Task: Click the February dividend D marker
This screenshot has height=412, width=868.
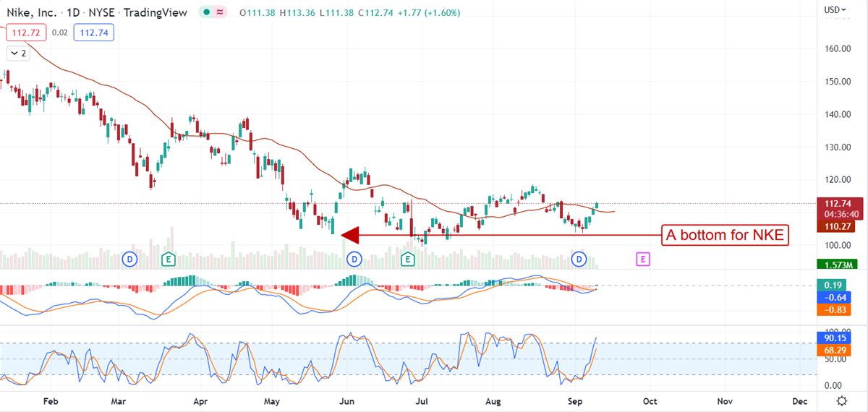Action: (x=129, y=258)
